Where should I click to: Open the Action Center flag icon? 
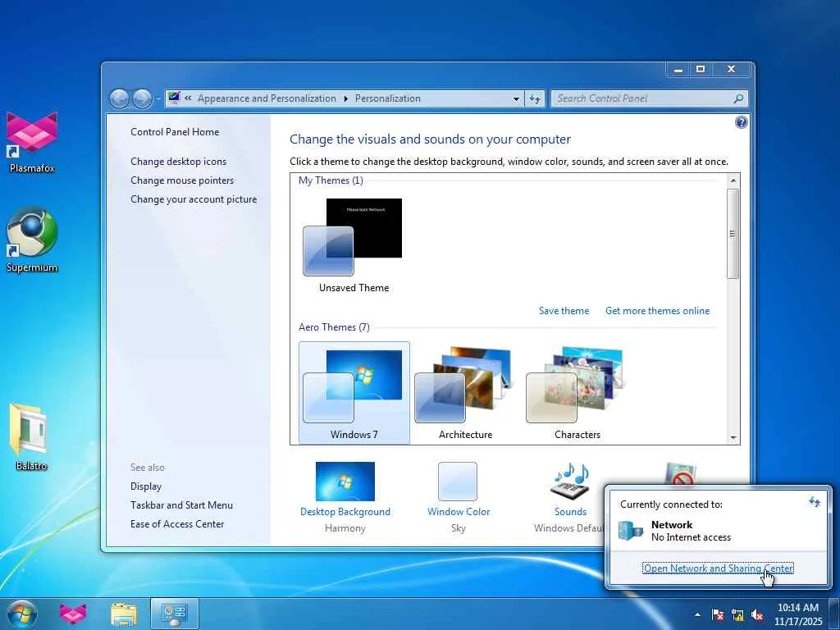click(x=717, y=614)
